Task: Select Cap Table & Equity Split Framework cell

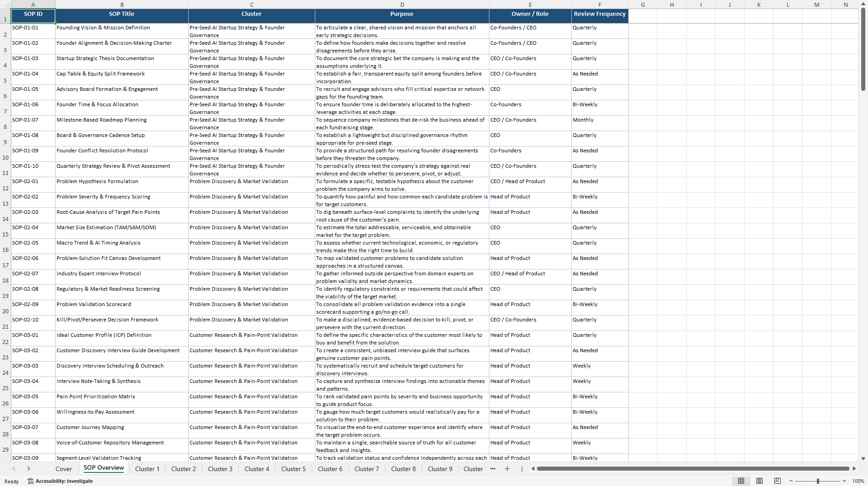Action: coord(122,77)
